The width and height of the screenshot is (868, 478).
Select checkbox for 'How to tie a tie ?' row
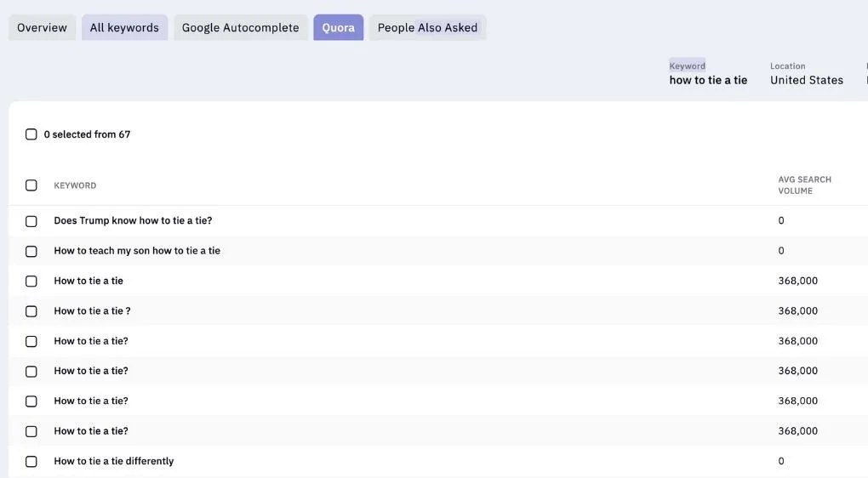click(31, 311)
